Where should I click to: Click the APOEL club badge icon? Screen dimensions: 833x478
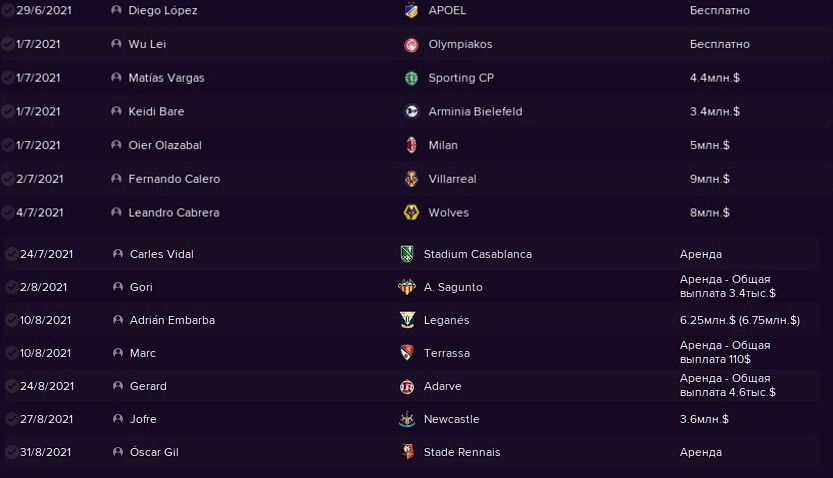(410, 10)
